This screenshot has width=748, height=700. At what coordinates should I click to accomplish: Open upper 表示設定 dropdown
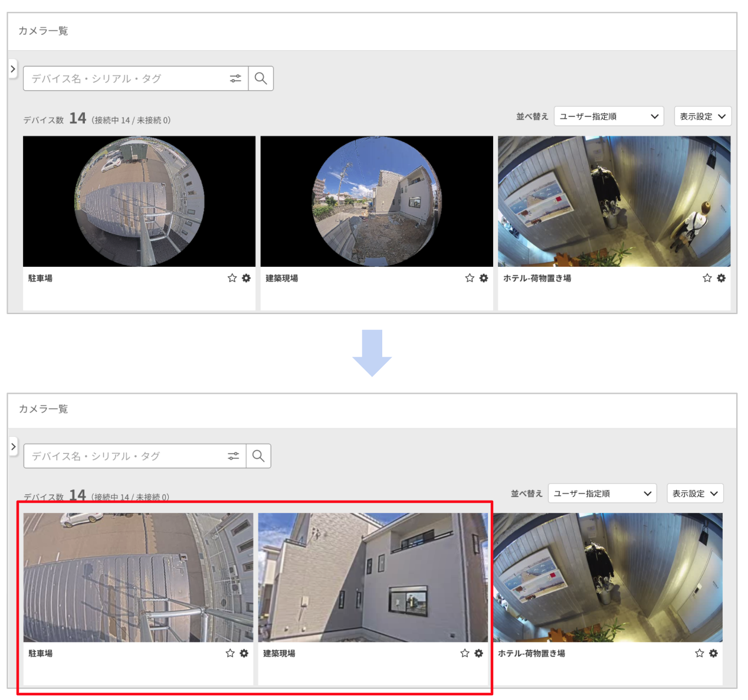click(x=703, y=116)
